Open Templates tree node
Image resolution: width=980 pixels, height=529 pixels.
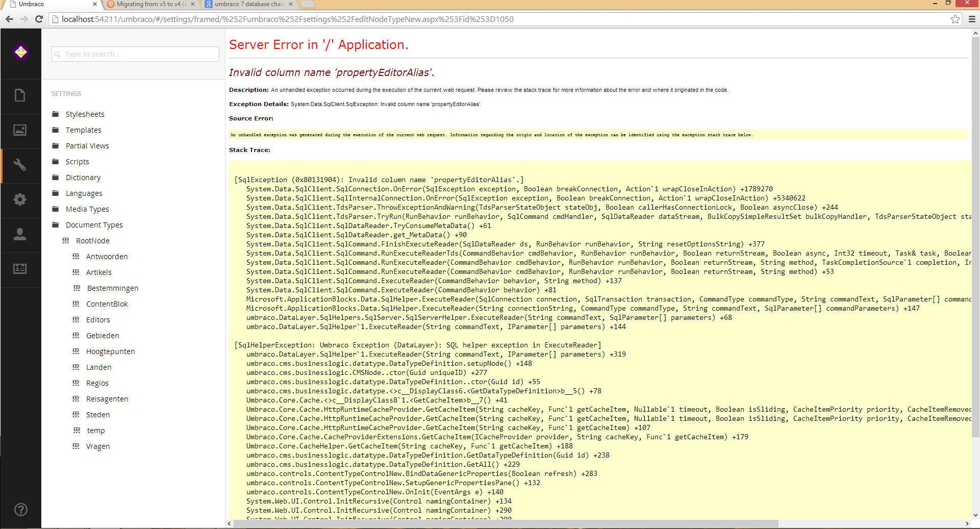tap(83, 130)
